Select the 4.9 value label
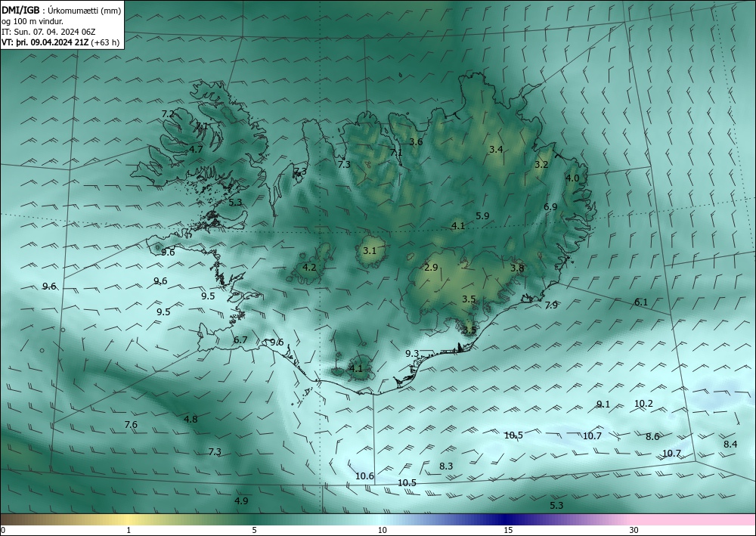The width and height of the screenshot is (756, 536). (242, 500)
